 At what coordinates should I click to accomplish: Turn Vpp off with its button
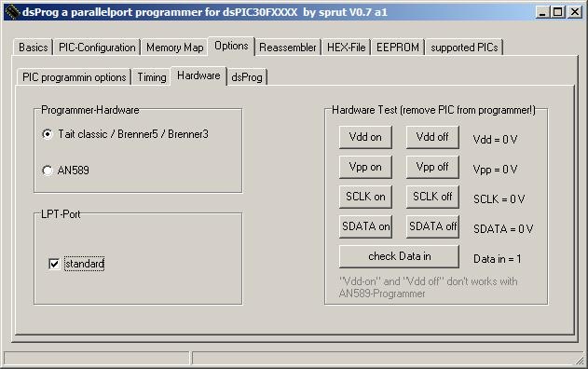click(432, 167)
